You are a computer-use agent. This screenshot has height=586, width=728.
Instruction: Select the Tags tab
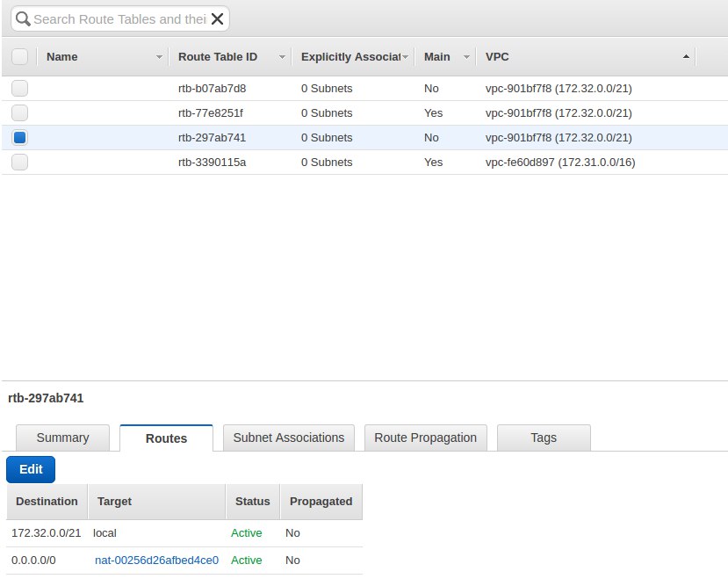(544, 438)
